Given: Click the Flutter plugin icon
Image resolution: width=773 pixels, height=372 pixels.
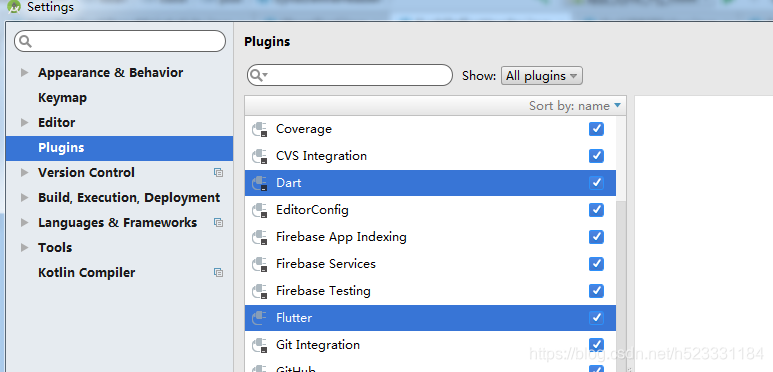Looking at the screenshot, I should [259, 318].
